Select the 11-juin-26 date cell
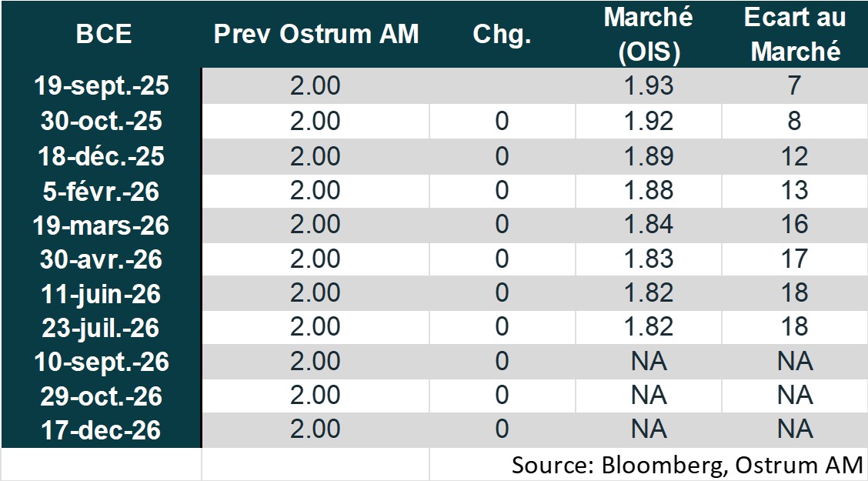Viewport: 868px width, 481px height. [x=102, y=293]
